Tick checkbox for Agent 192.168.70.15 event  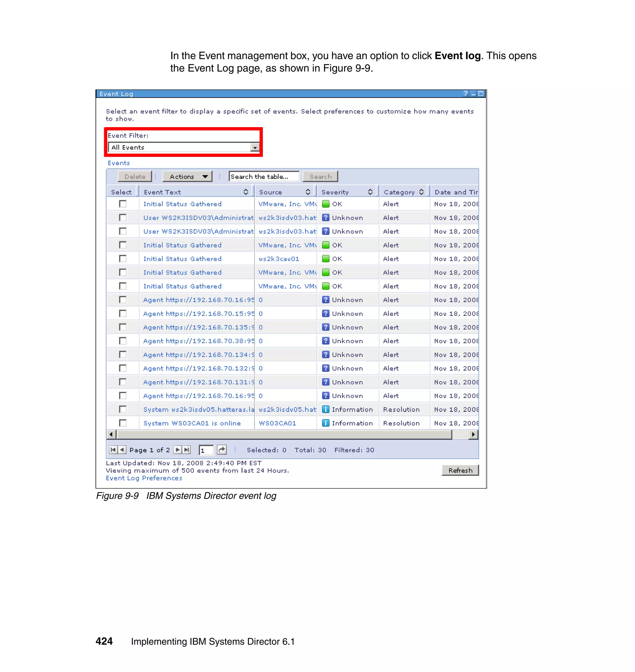(x=123, y=313)
